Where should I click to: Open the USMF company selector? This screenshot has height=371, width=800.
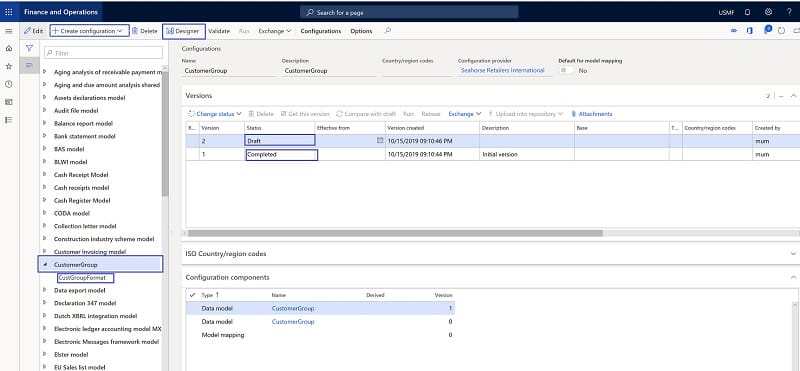coord(726,13)
